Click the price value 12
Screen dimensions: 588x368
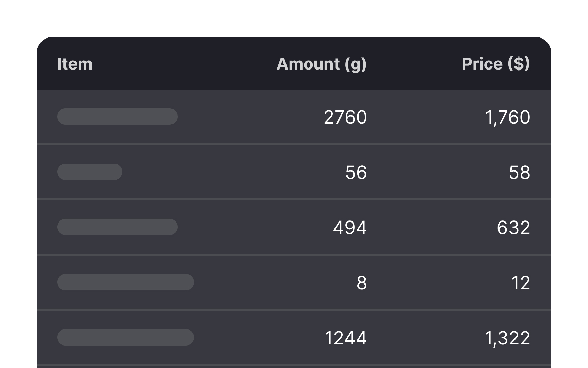(x=521, y=283)
